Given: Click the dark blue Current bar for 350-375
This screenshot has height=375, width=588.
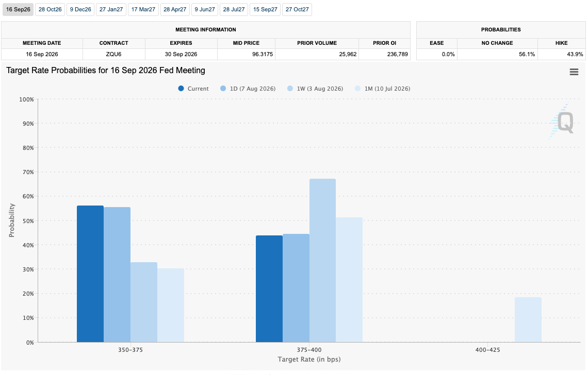Looking at the screenshot, I should click(90, 274).
